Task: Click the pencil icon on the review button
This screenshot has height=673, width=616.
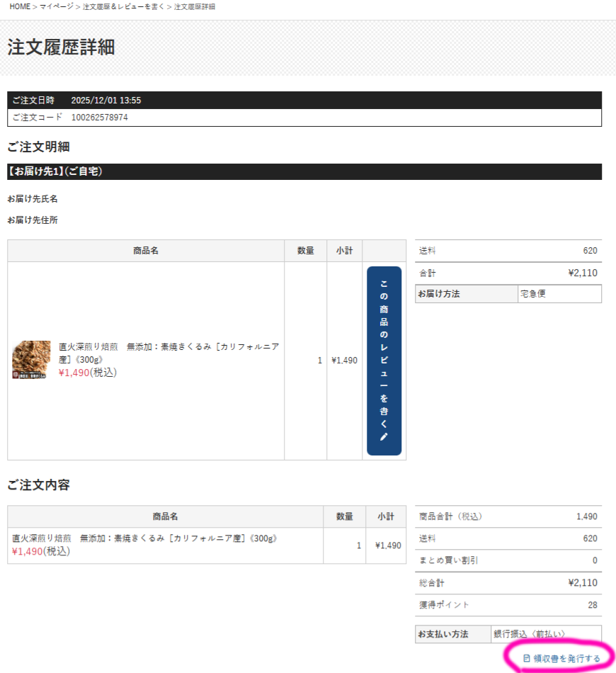Action: 384,437
